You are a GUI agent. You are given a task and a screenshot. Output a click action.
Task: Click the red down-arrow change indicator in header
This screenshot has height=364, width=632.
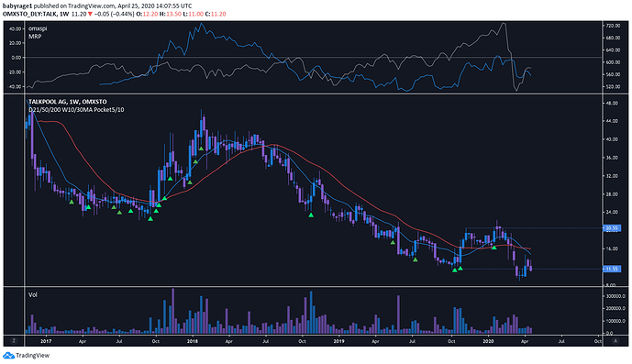91,14
